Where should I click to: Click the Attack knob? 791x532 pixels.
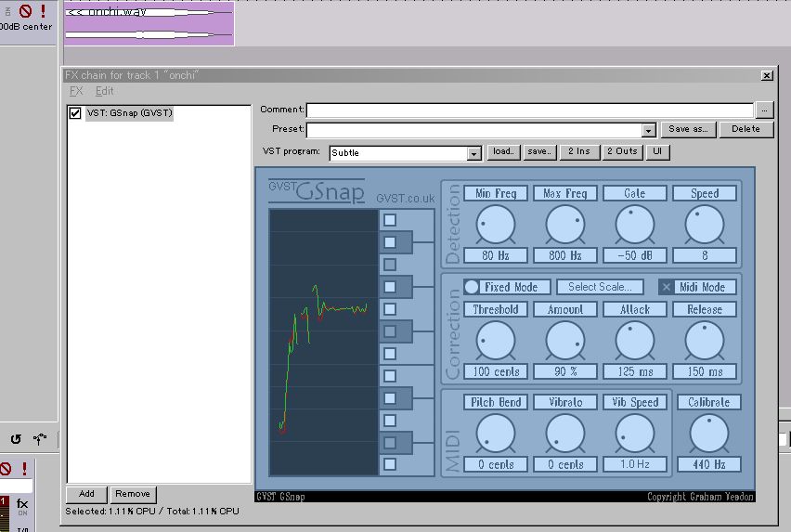pos(635,341)
